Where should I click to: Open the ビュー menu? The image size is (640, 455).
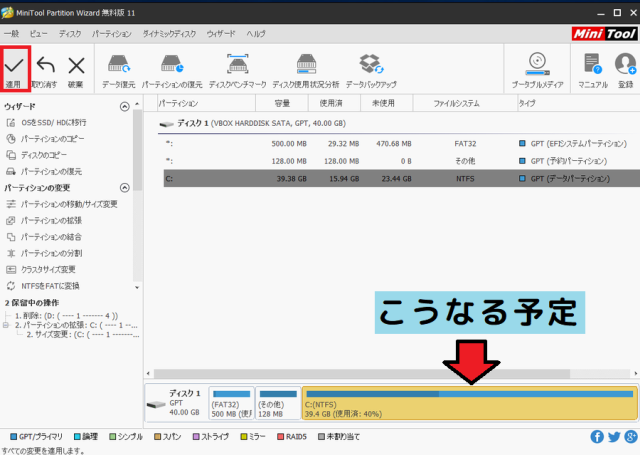click(38, 33)
